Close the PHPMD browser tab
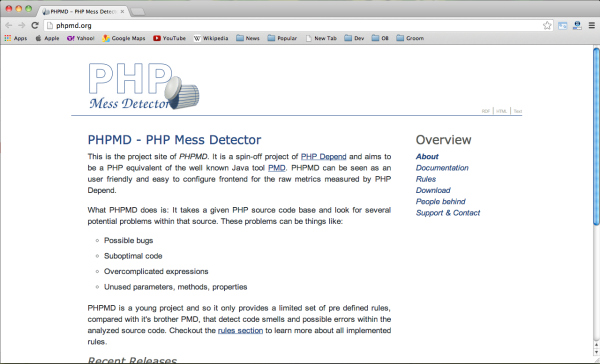Viewport: 600px width, 364px height. pyautogui.click(x=122, y=11)
